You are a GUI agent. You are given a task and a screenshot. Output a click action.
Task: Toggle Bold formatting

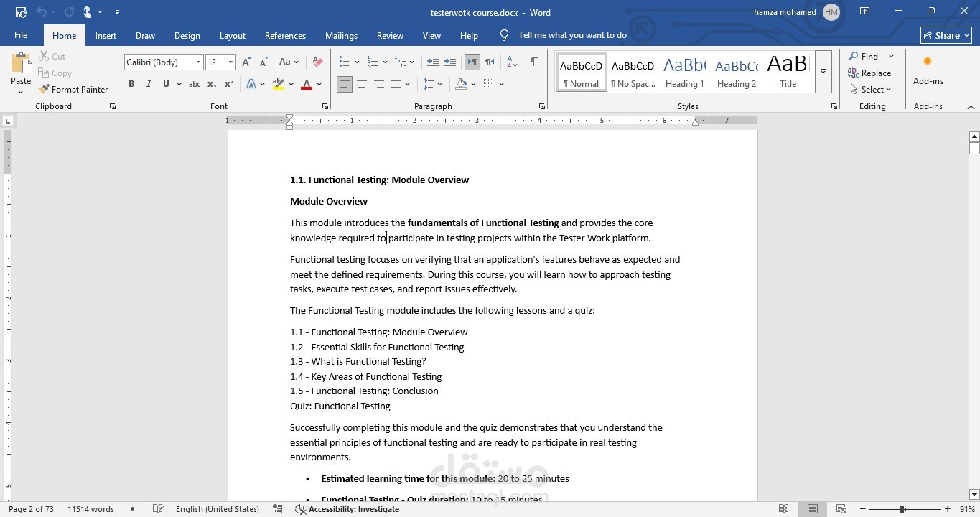click(x=131, y=84)
